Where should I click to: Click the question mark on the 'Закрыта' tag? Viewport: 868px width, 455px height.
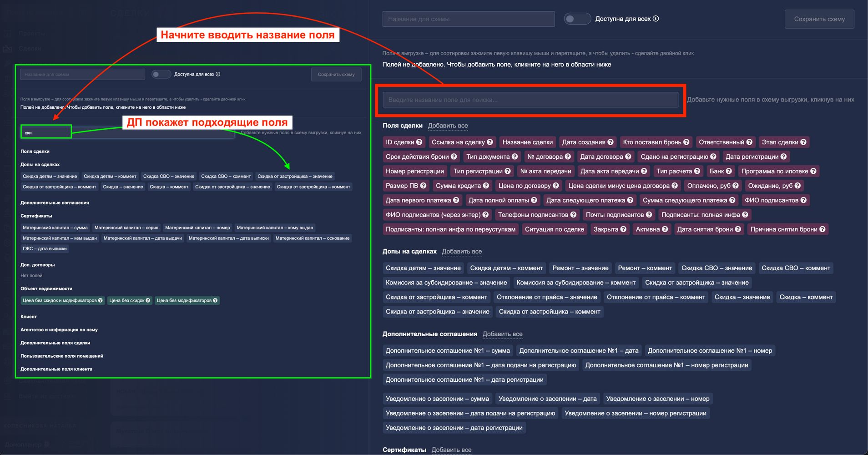point(623,229)
